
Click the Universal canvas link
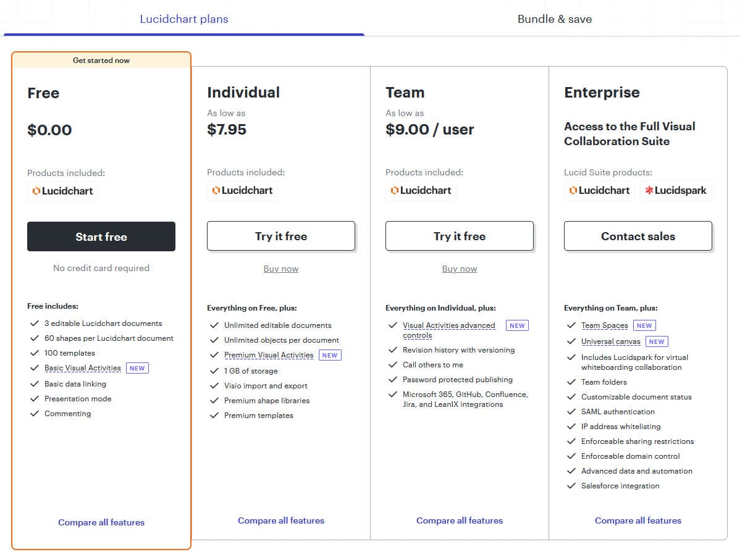coord(611,341)
